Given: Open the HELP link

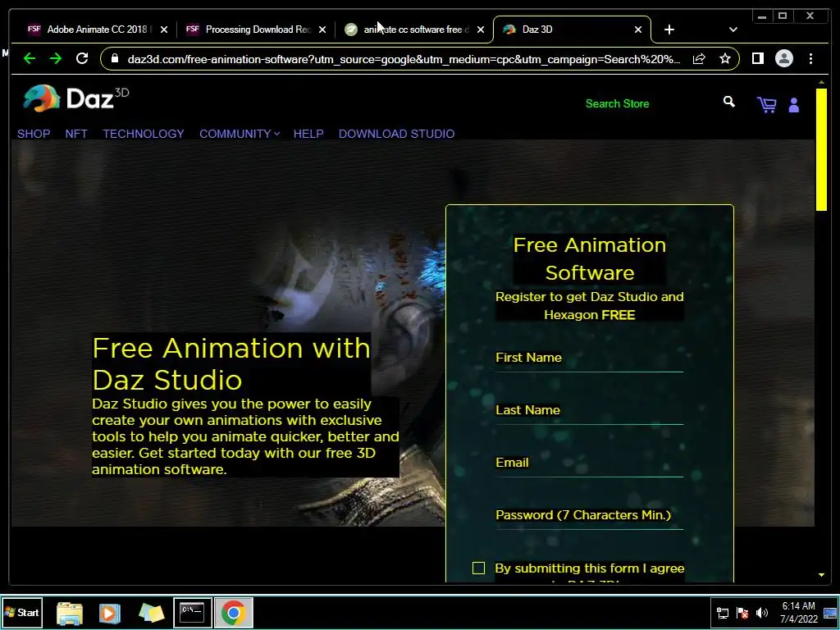Looking at the screenshot, I should [308, 134].
